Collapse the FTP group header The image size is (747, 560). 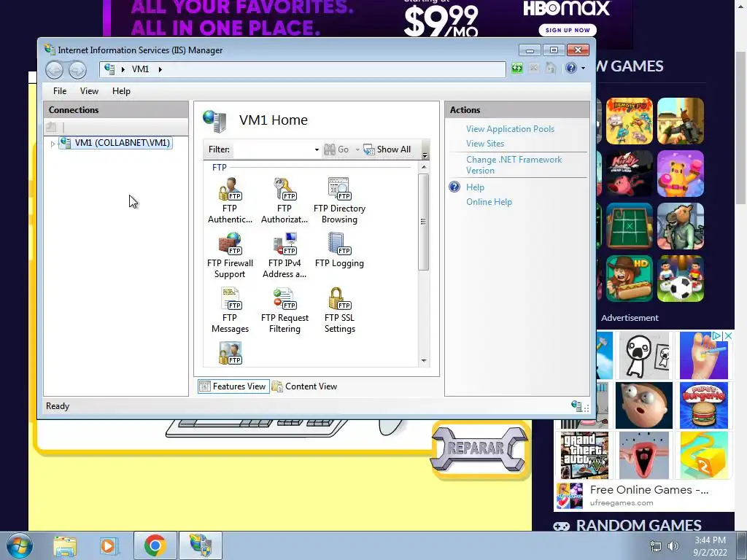point(219,168)
